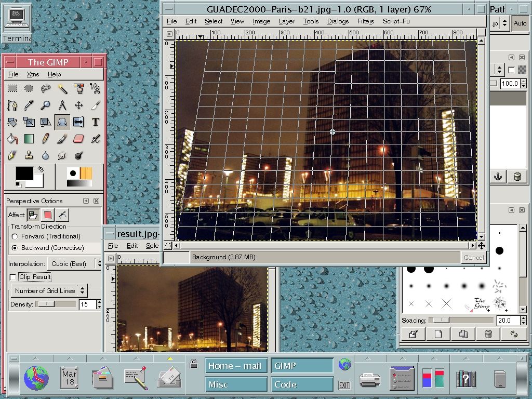This screenshot has width=532, height=399.
Task: Delete brush with trash icon in brushes panel
Action: (488, 334)
